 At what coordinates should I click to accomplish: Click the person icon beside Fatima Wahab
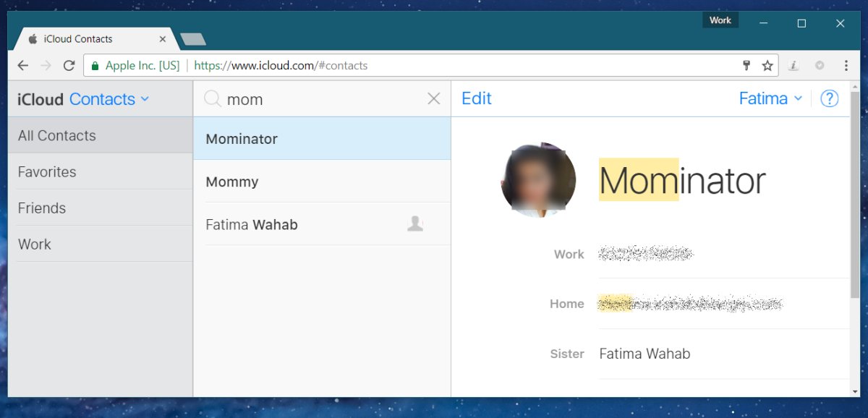pyautogui.click(x=415, y=224)
